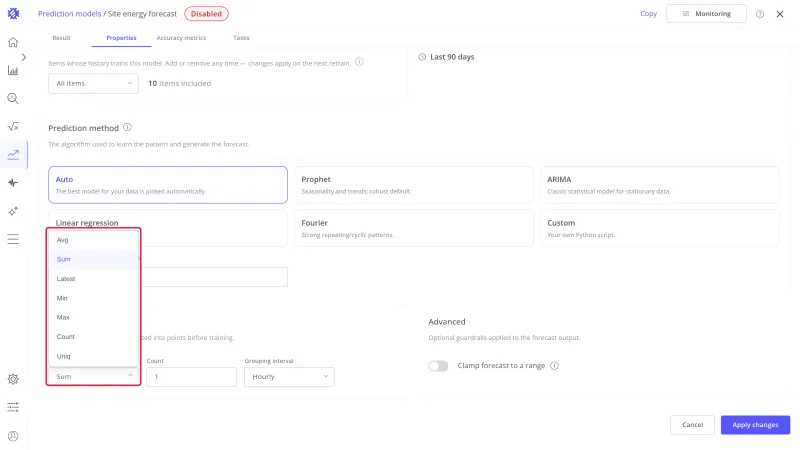The image size is (800, 450).
Task: Open the square-root formula sidebar icon
Action: pyautogui.click(x=13, y=127)
